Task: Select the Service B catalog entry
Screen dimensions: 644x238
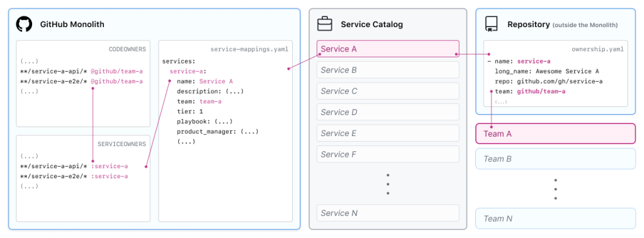Action: [x=388, y=70]
